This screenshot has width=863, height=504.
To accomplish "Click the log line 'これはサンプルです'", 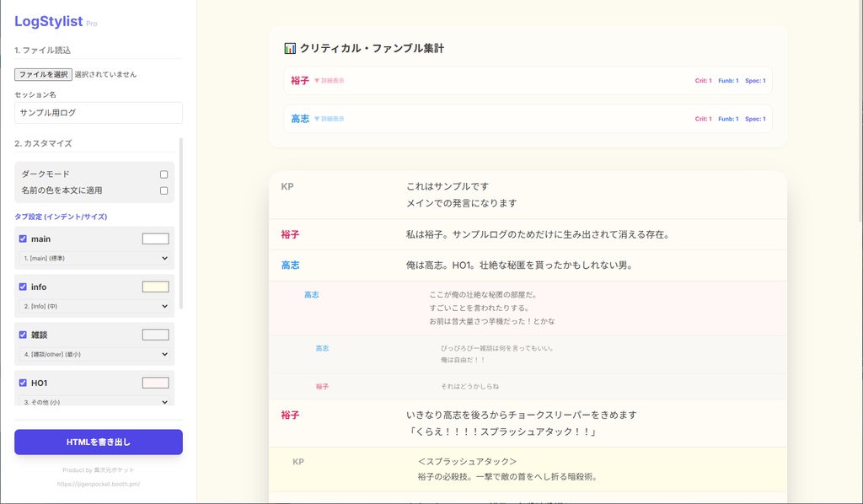I will [448, 186].
